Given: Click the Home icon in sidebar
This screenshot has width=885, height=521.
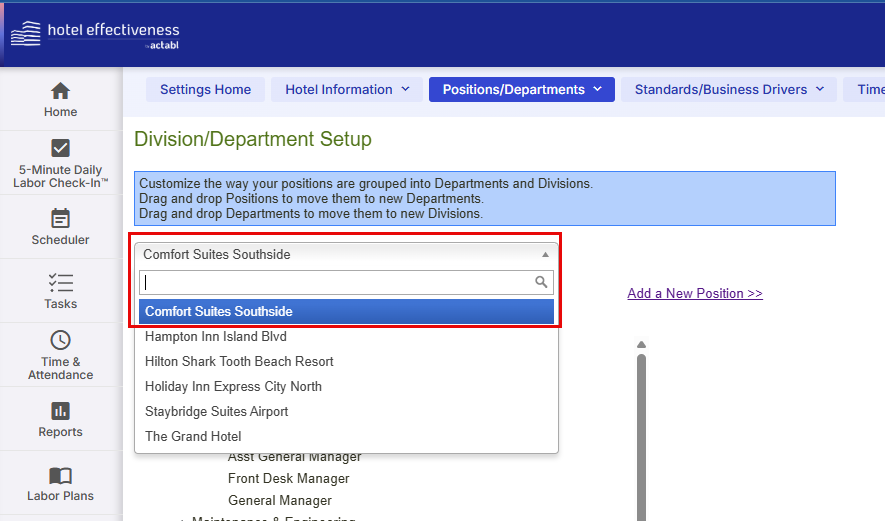Looking at the screenshot, I should [60, 91].
